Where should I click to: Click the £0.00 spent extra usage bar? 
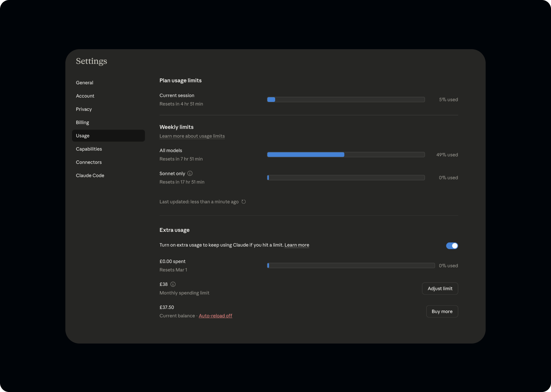point(351,266)
